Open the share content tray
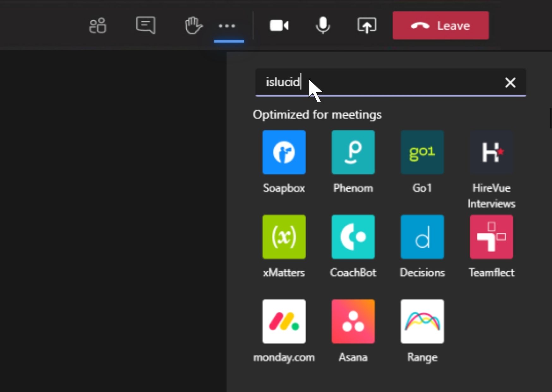The image size is (552, 392). click(367, 25)
